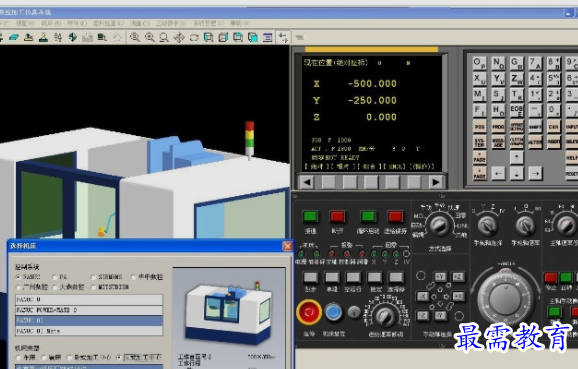Click the M/I address key
Viewport: 578px width, 369px height.
coord(479,95)
